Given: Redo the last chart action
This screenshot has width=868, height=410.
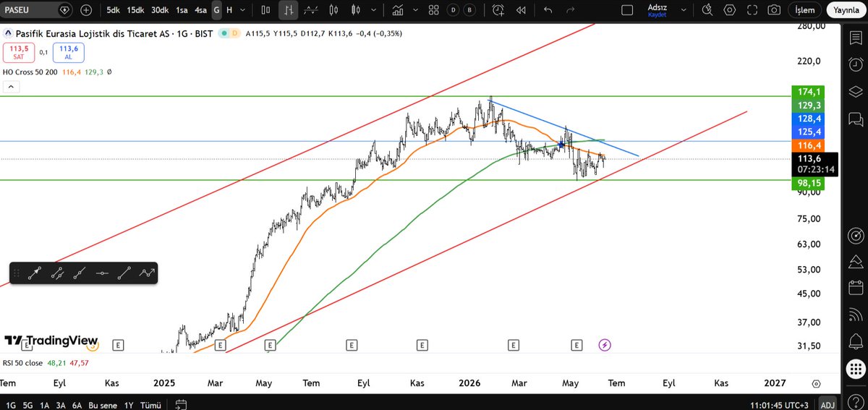Looking at the screenshot, I should click(570, 10).
